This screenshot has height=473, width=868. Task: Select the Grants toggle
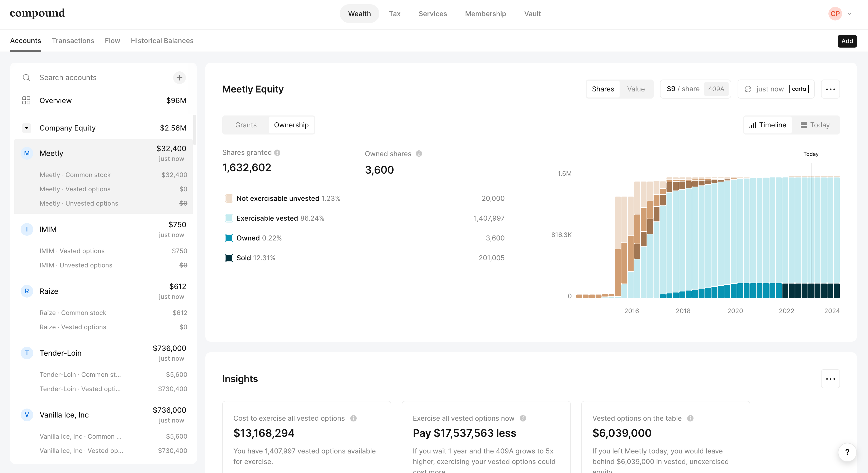coord(246,125)
